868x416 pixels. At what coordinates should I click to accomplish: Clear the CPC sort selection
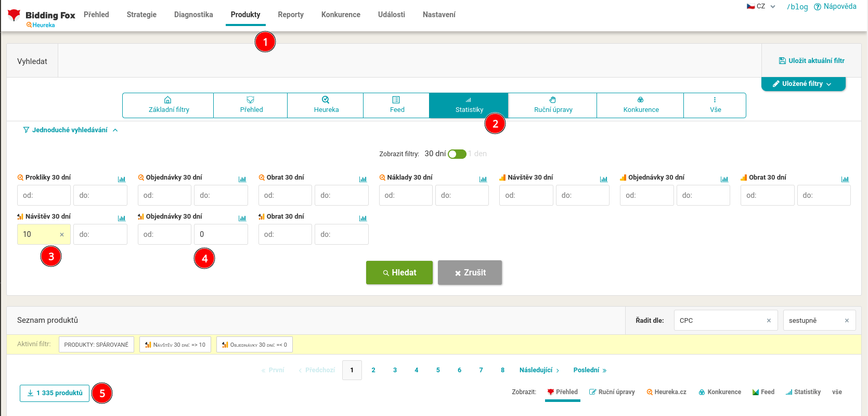tap(769, 321)
